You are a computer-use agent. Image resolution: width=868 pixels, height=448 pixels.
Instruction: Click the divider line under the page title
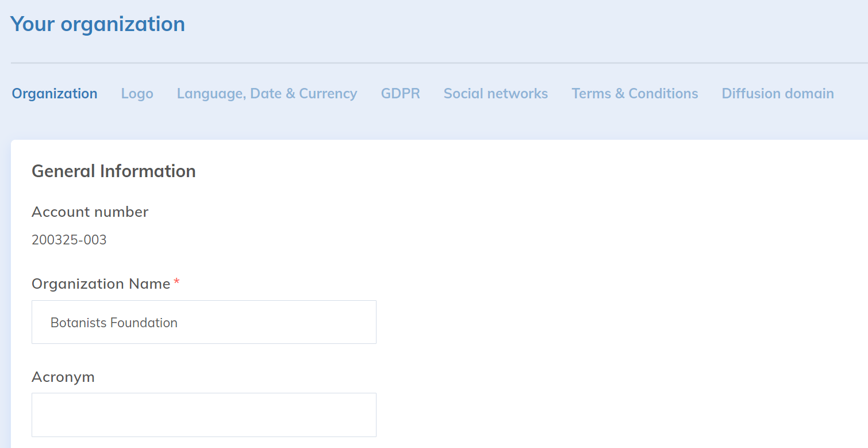[437, 63]
